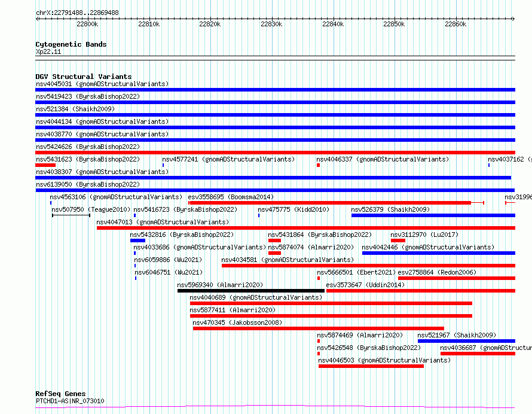The image size is (532, 414).
Task: Click the Xp22.11 cytogenetic band label
Action: coord(48,51)
